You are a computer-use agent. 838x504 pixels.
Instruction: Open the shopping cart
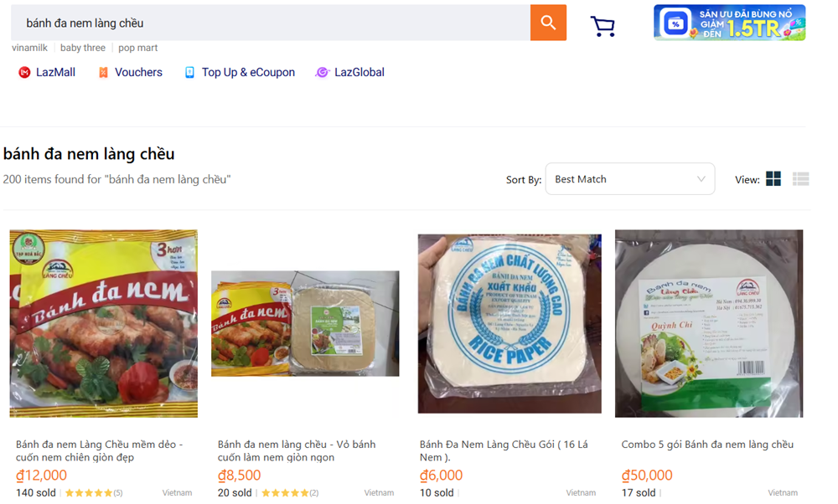click(603, 26)
